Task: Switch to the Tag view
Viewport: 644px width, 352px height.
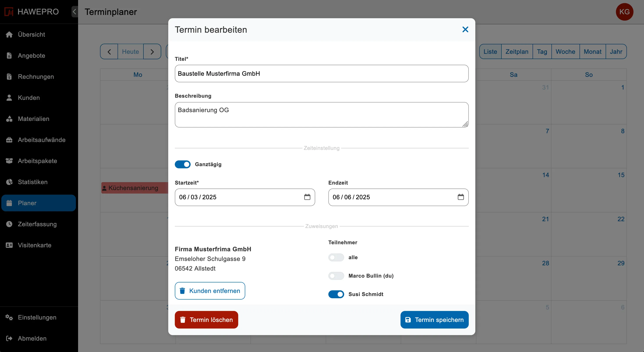Action: [x=542, y=52]
